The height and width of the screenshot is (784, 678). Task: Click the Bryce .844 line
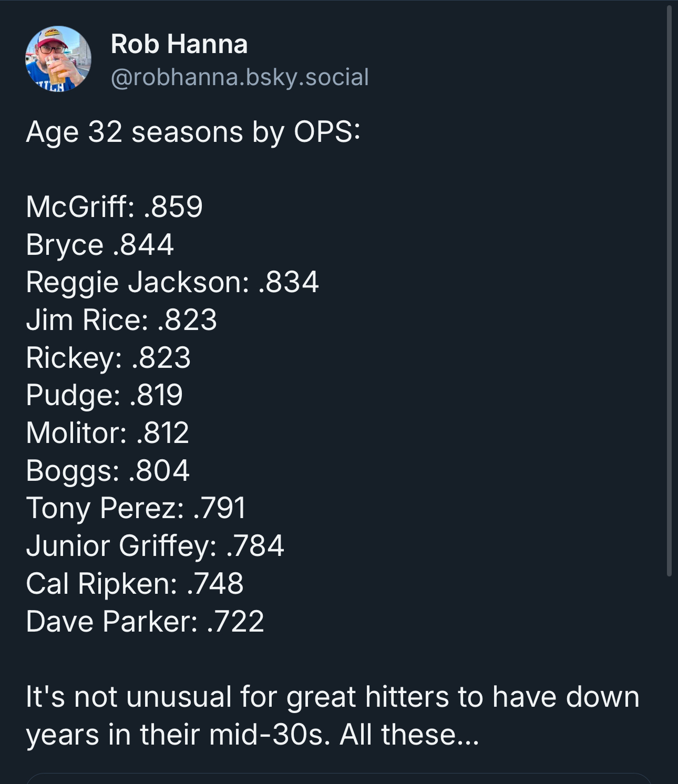point(100,244)
